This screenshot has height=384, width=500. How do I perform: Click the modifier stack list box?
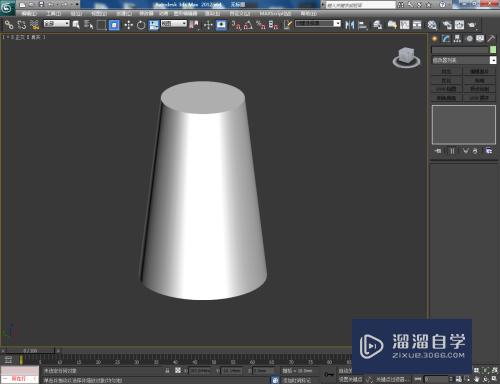click(464, 125)
